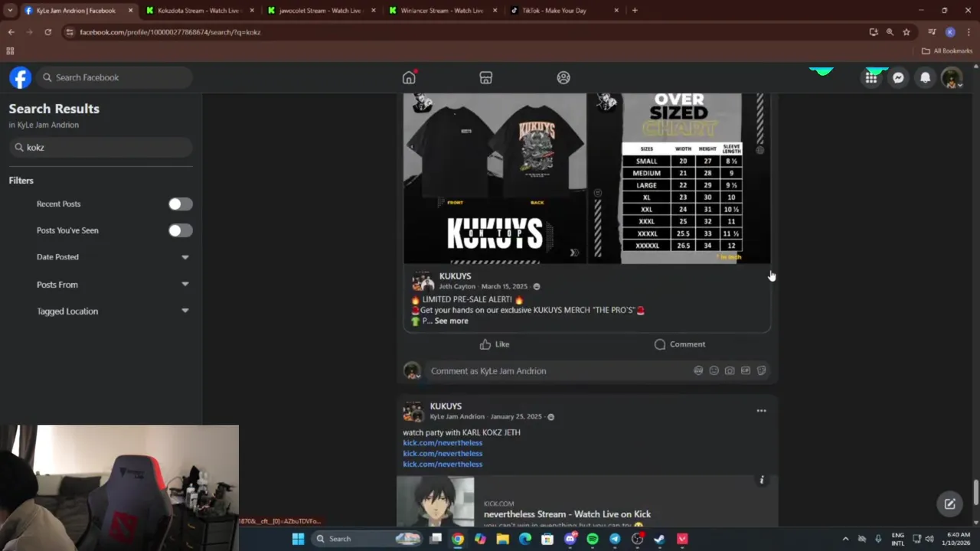980x551 pixels.
Task: Open the Windows Start menu
Action: point(298,539)
